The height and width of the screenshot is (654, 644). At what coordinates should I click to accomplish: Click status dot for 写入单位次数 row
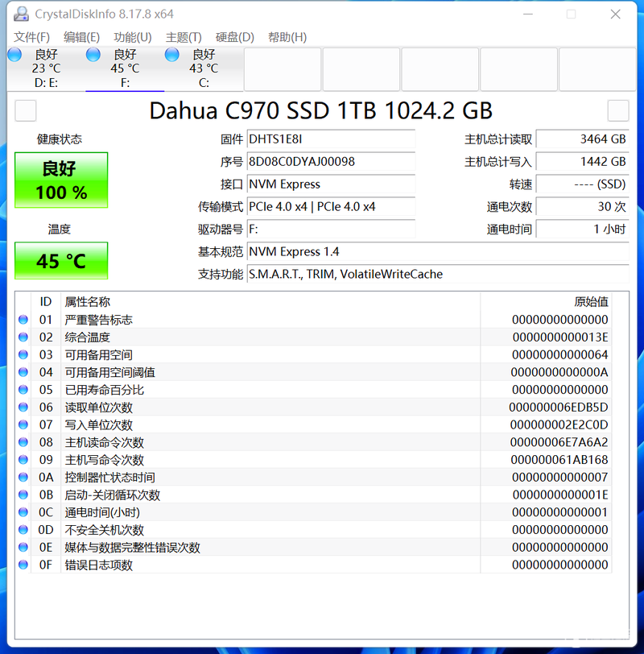[x=23, y=424]
